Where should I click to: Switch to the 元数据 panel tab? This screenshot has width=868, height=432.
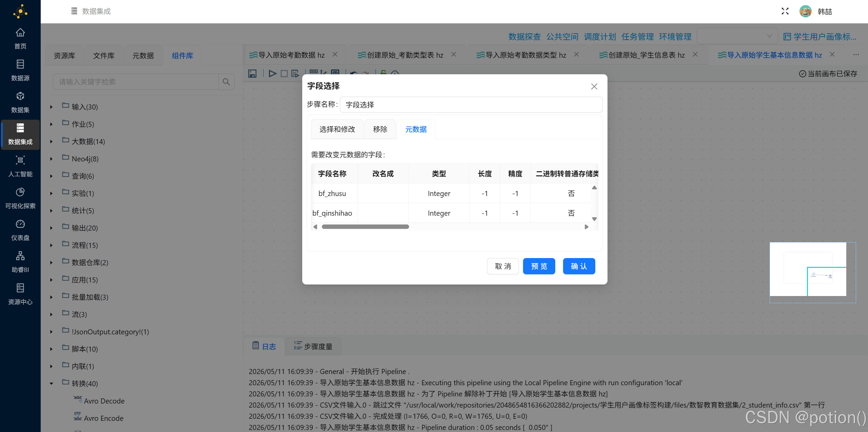tap(143, 56)
